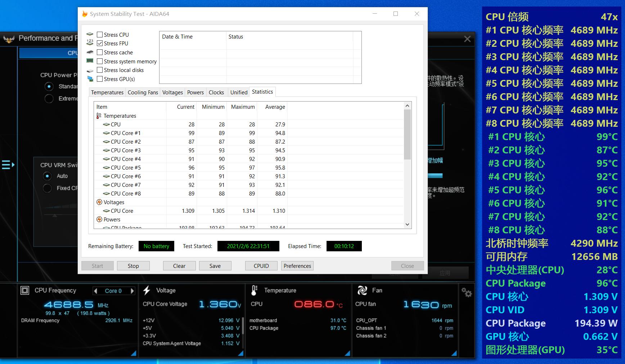Screen dimensions: 625x364
Task: Click the CPU Frequency chip icon
Action: point(25,291)
